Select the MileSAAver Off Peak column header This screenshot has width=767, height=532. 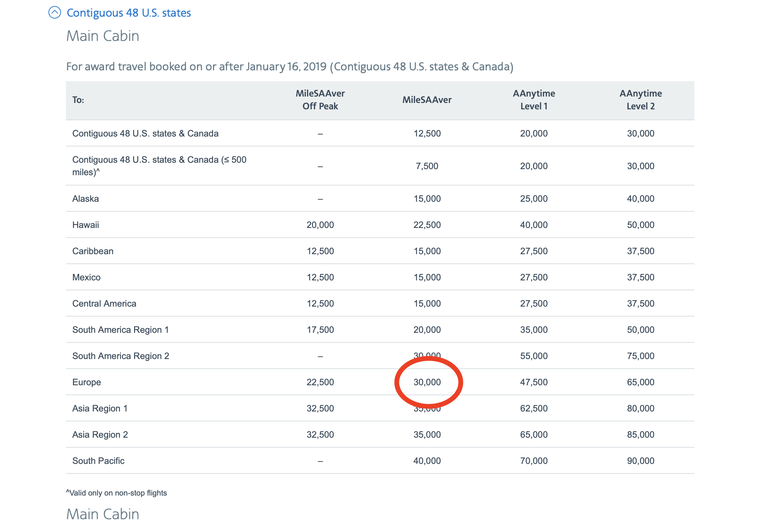(320, 100)
